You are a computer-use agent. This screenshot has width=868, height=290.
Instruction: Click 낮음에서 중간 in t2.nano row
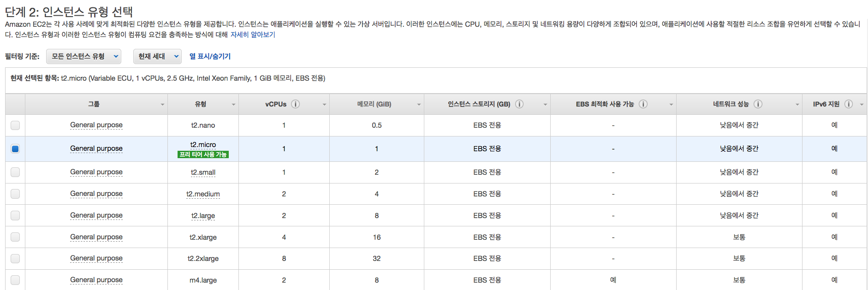739,125
